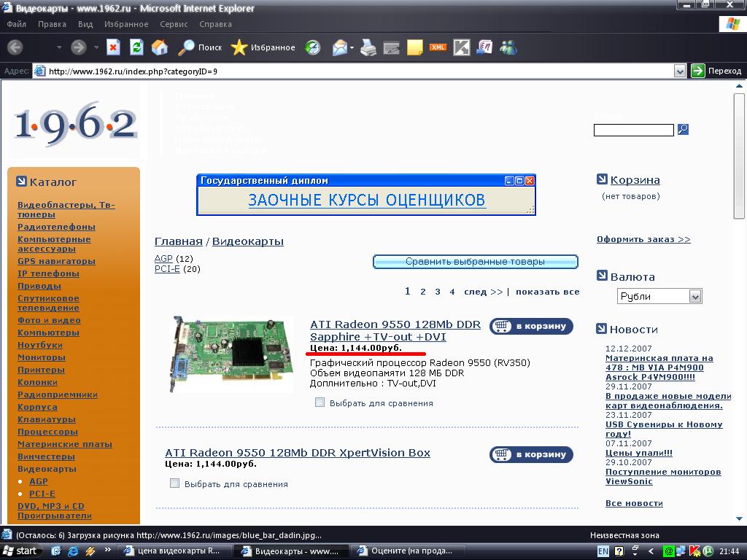The image size is (747, 560).
Task: Click Оформить заказ link
Action: pyautogui.click(x=643, y=239)
